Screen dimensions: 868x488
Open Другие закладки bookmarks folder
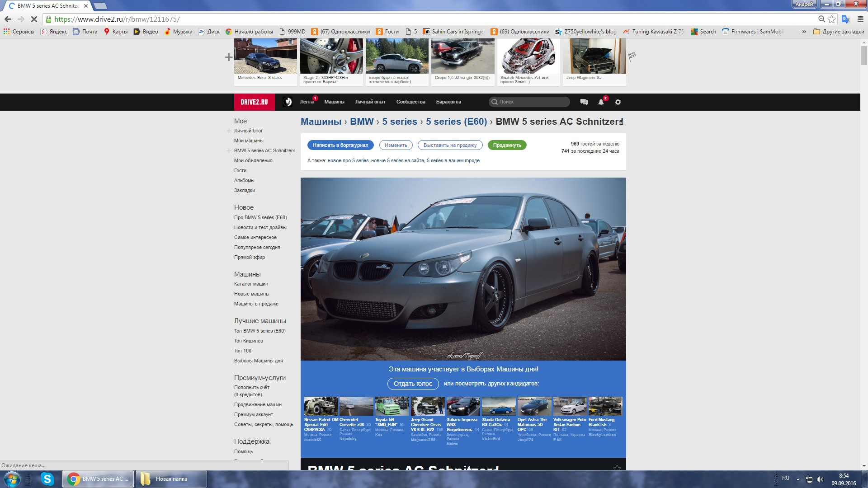tap(839, 32)
